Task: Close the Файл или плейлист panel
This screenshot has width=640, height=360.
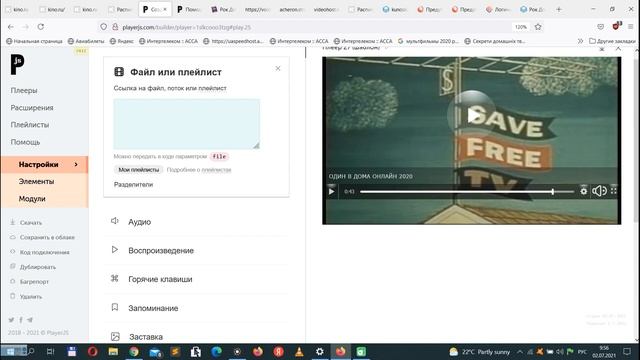Action: pyautogui.click(x=278, y=69)
